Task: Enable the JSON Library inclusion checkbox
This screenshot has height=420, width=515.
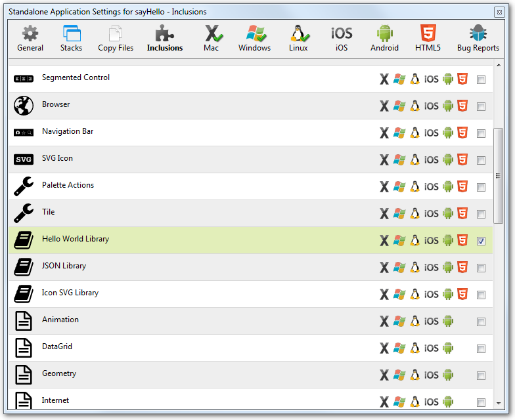Action: coord(481,268)
